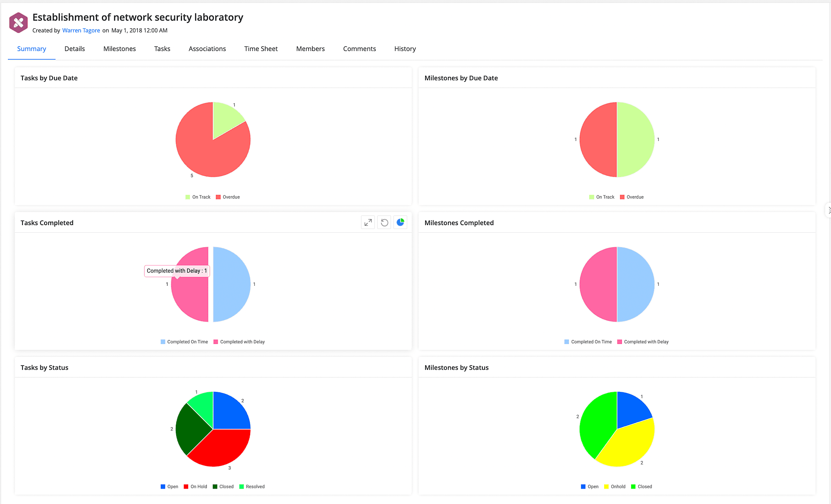Select the Resolved legend color swatch in Tasks by Status

[x=241, y=487]
